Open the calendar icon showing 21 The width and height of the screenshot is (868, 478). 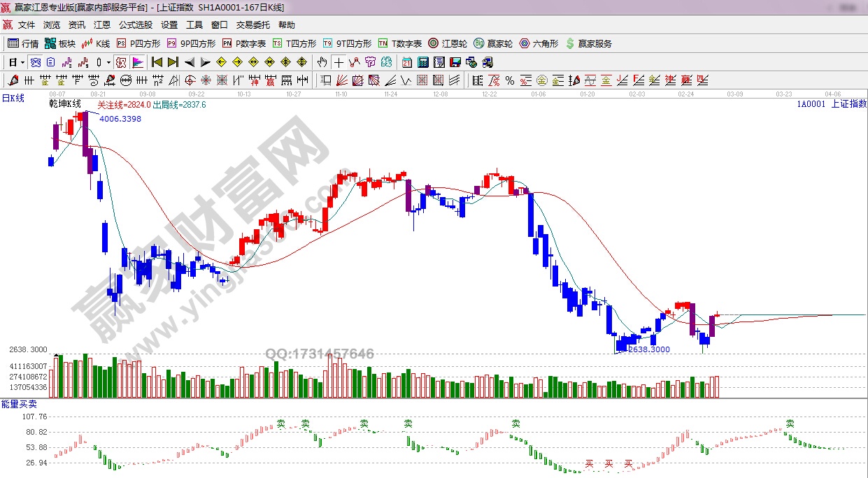(x=407, y=62)
